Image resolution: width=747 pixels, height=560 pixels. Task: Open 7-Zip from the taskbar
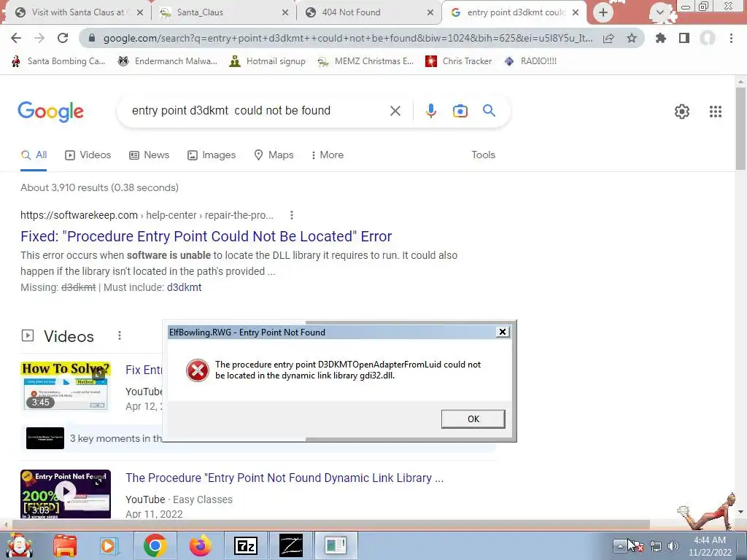pos(245,545)
